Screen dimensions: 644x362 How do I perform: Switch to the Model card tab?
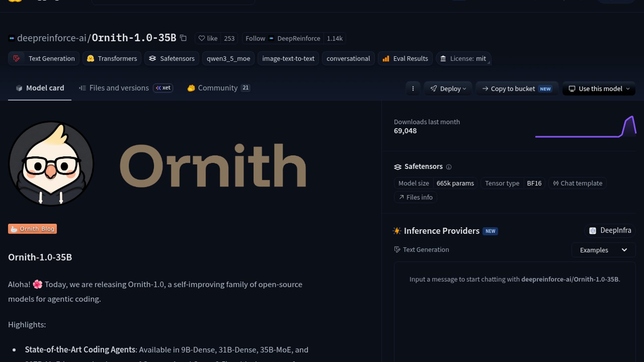[40, 88]
